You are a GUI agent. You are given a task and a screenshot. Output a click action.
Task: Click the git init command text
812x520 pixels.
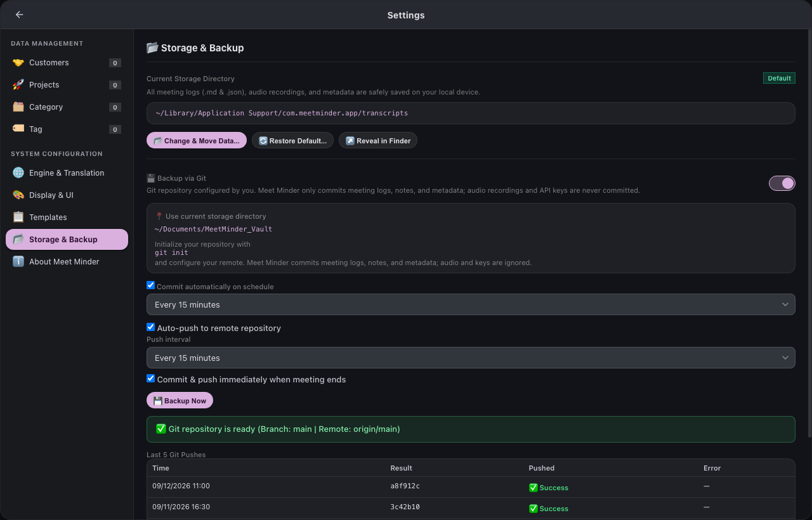click(171, 252)
